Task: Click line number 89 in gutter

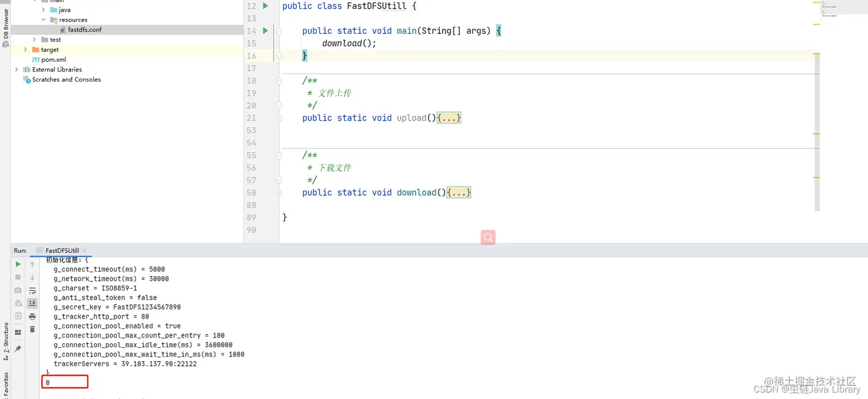Action: point(251,218)
